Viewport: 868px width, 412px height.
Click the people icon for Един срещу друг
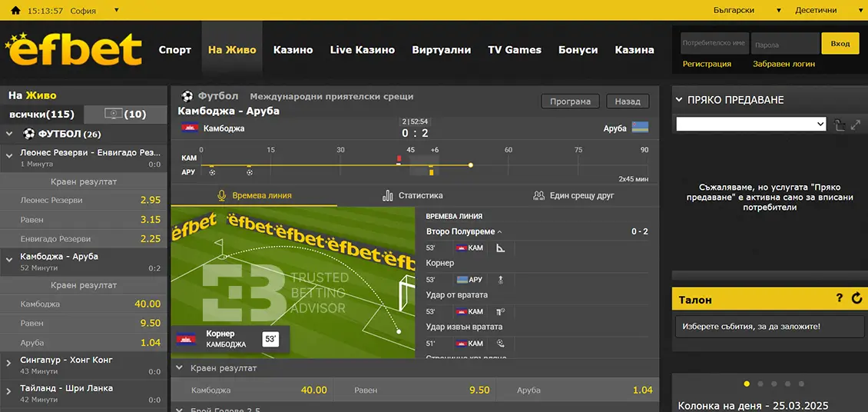[538, 195]
